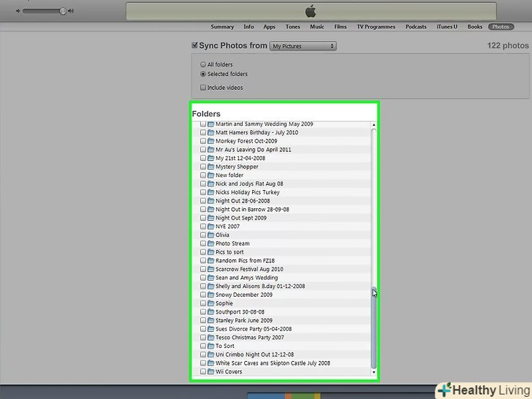The width and height of the screenshot is (532, 399).
Task: Tick the Snowy December 2009 checkbox
Action: pyautogui.click(x=203, y=294)
